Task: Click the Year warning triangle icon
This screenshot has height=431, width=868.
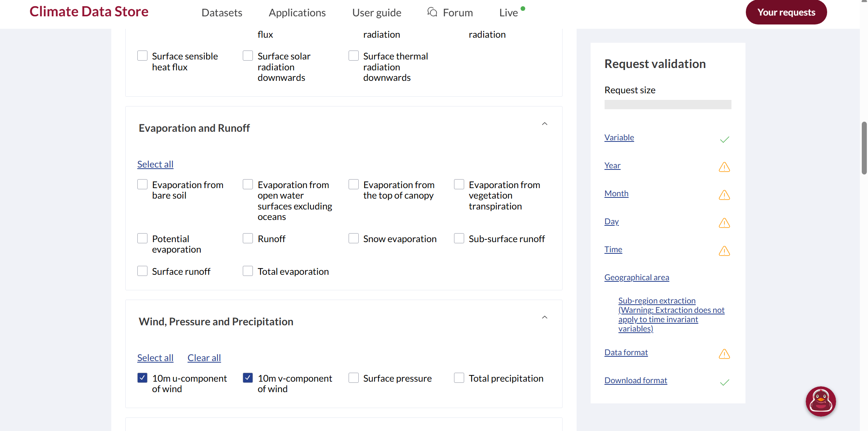Action: 724,167
